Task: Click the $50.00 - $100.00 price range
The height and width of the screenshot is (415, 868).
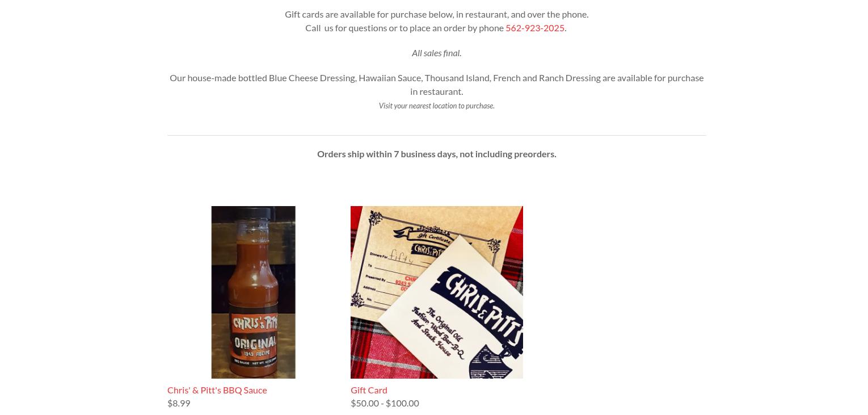Action: click(385, 403)
